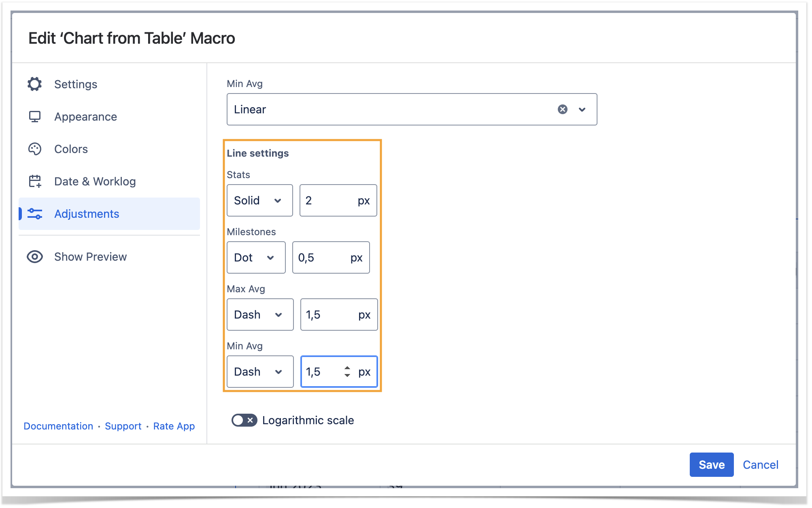Switch to the Colors section
The height and width of the screenshot is (508, 812).
click(x=71, y=149)
